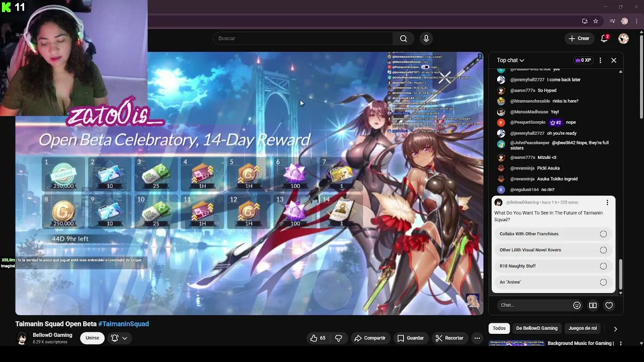Open the poll's three-dot menu
The width and height of the screenshot is (644, 362).
(x=607, y=203)
